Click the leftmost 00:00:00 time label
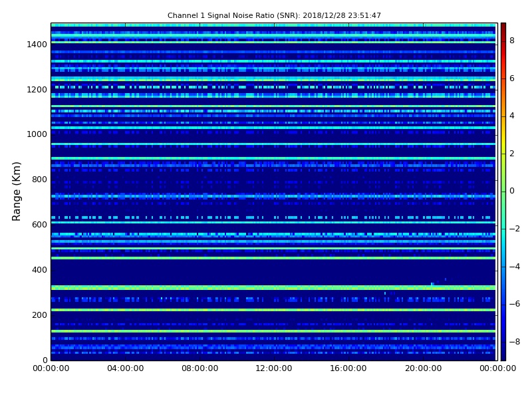The image size is (532, 399). [x=51, y=368]
